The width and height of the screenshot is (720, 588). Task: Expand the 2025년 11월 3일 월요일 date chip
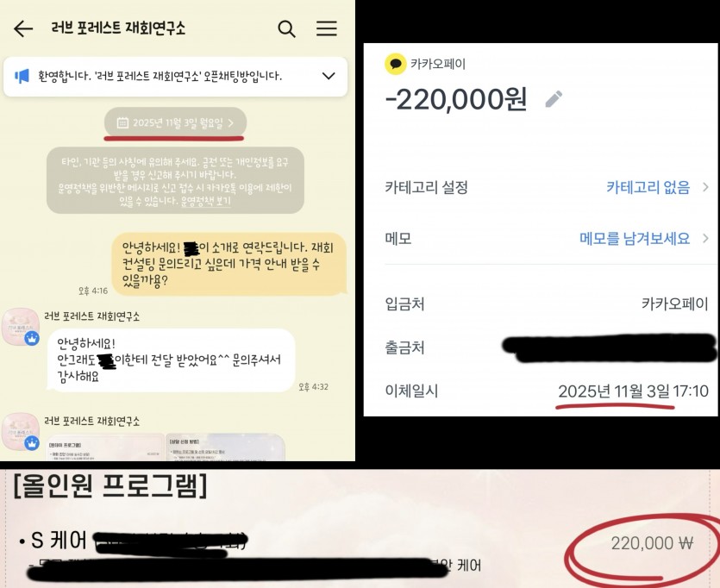click(x=175, y=123)
